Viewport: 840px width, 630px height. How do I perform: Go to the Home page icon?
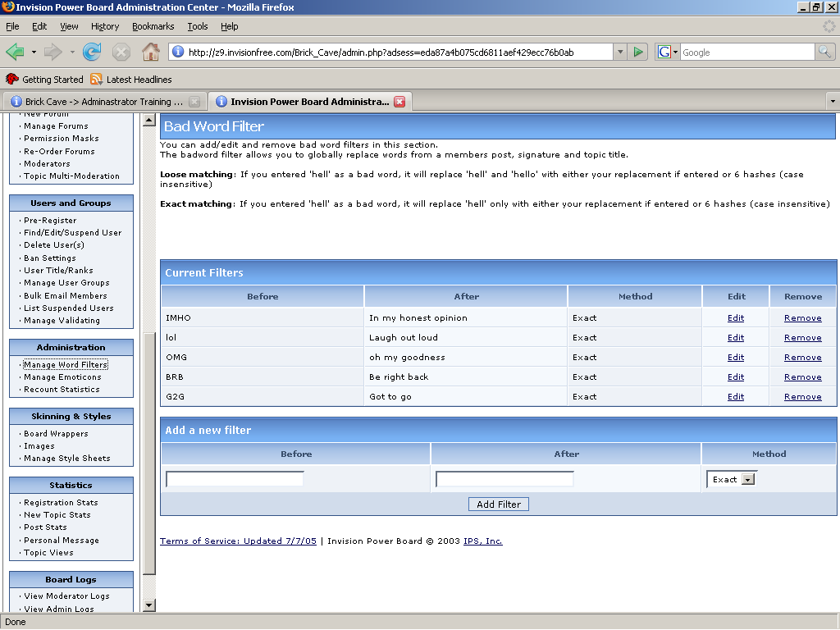[151, 52]
